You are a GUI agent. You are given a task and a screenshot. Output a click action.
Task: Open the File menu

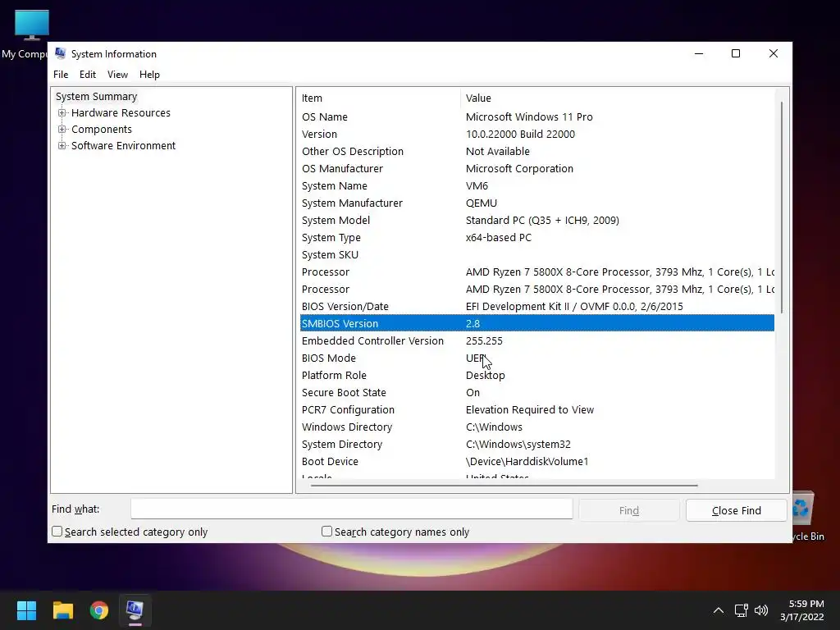[61, 75]
